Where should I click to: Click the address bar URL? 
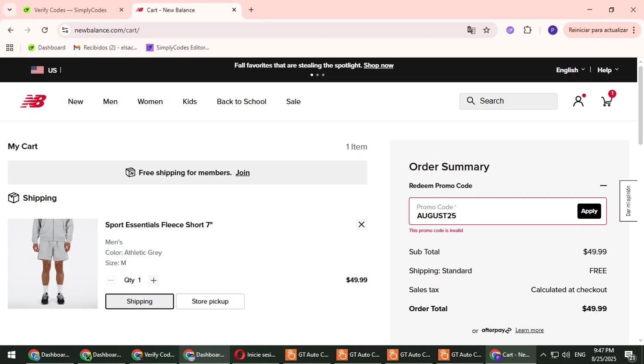pos(107,30)
